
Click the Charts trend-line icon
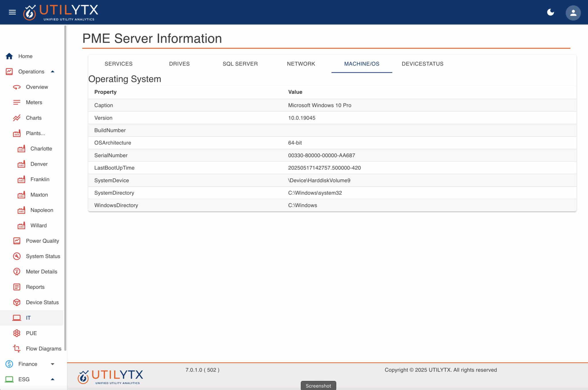click(x=17, y=118)
